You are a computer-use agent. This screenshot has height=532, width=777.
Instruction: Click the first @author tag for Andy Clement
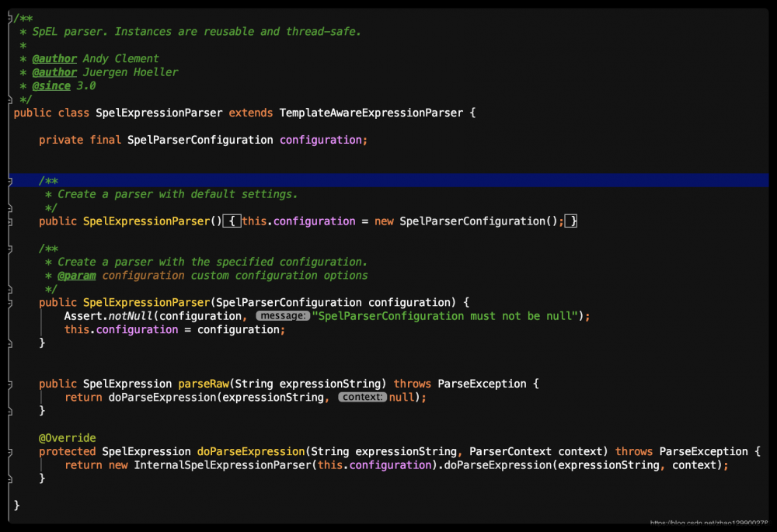[54, 58]
